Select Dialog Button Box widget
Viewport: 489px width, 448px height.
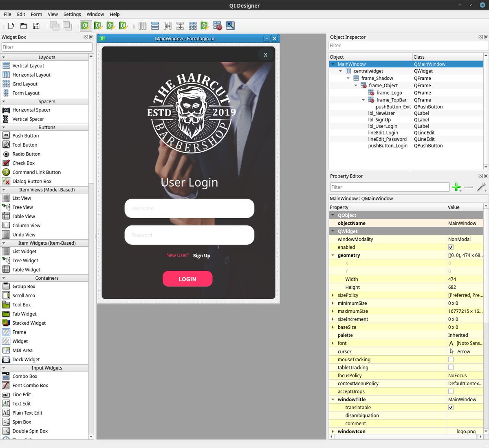(x=32, y=181)
